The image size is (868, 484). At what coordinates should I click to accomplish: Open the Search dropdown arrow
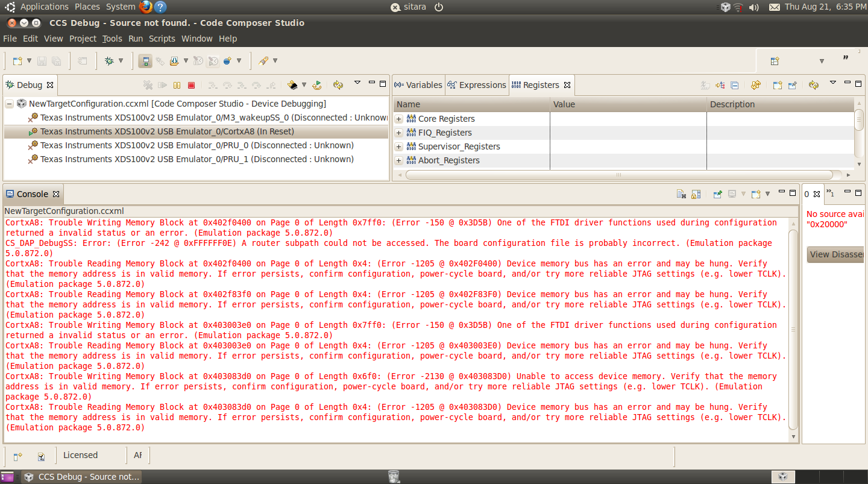click(275, 61)
